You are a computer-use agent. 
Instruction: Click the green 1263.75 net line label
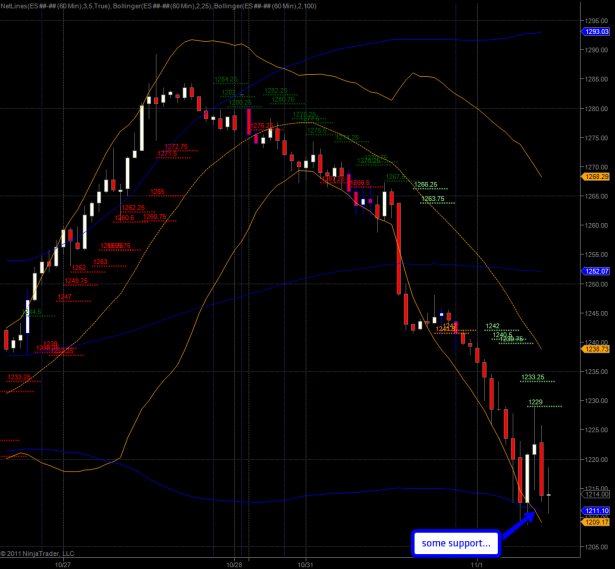click(x=433, y=199)
